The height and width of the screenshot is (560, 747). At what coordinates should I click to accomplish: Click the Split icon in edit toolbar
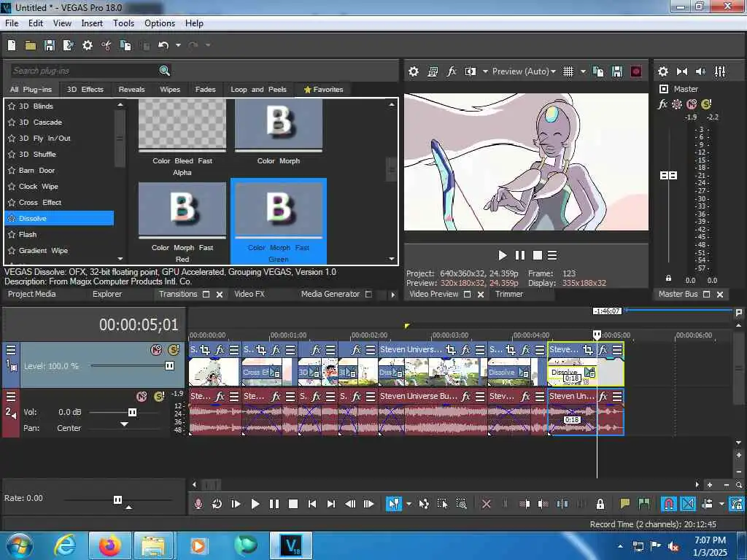562,504
